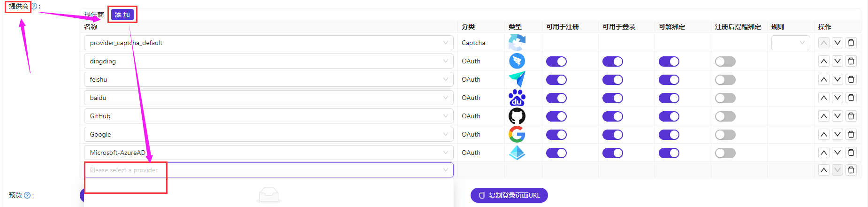Toggle 可用于登录 for Google
Image resolution: width=868 pixels, height=207 pixels.
(x=613, y=135)
